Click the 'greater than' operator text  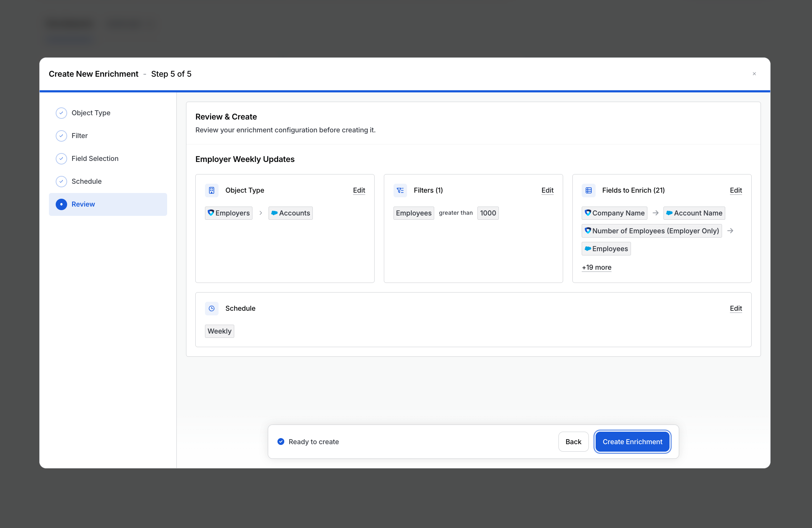point(456,213)
